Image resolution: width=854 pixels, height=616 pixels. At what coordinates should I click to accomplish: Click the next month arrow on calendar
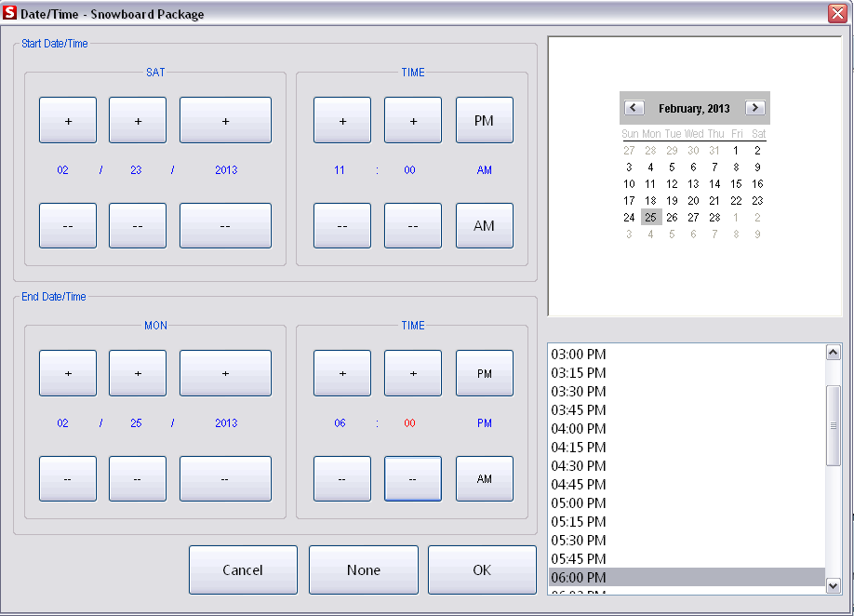pyautogui.click(x=754, y=108)
